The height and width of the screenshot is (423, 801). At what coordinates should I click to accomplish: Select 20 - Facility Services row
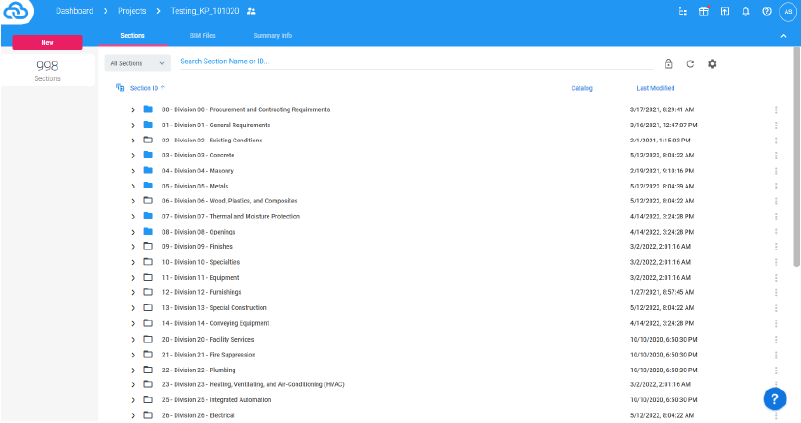208,339
